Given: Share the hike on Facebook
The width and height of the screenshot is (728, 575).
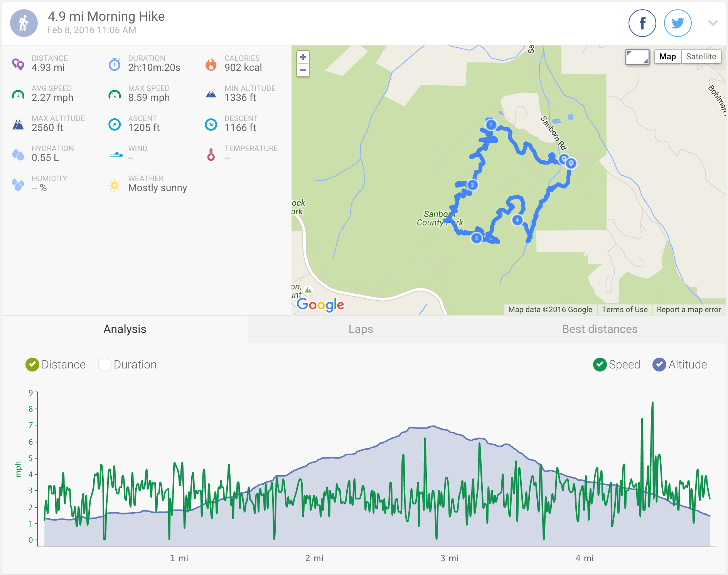Looking at the screenshot, I should [x=642, y=23].
